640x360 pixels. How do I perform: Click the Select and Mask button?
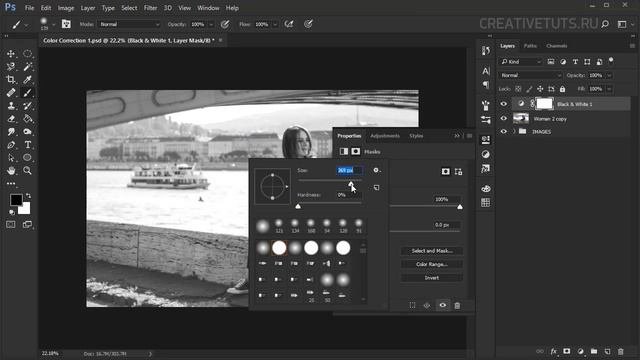point(432,251)
